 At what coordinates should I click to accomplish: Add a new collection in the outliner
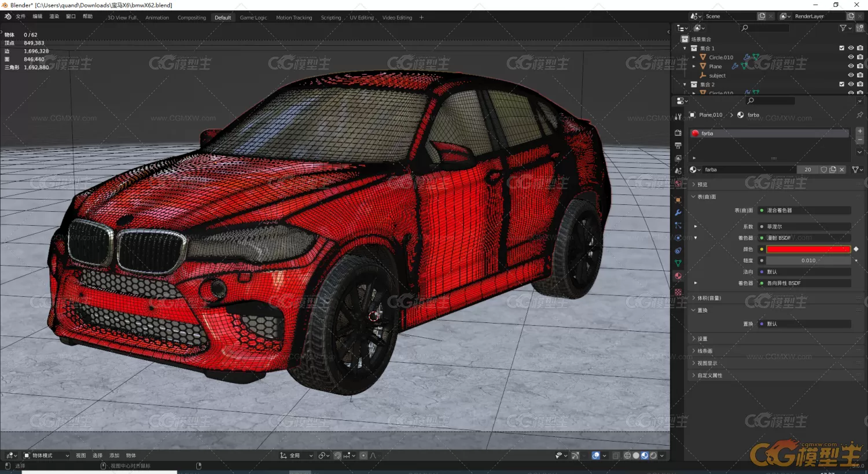click(859, 28)
